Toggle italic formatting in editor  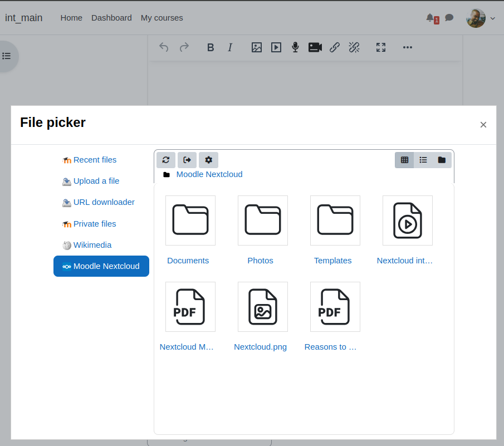pos(230,47)
